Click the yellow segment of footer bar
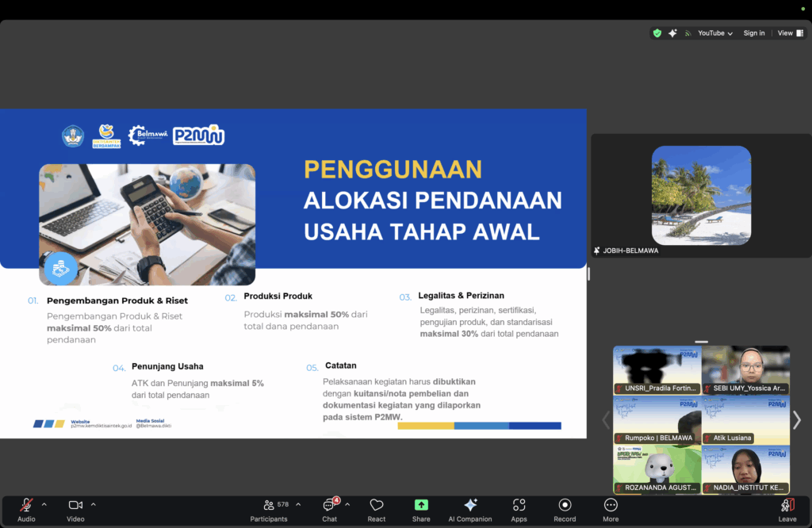The image size is (812, 528). point(426,426)
